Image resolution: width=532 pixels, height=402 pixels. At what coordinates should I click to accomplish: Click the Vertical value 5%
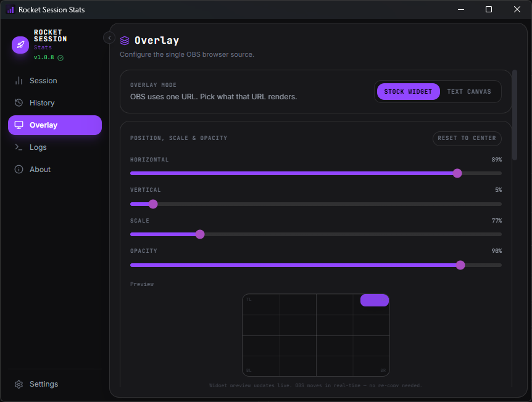tap(498, 190)
